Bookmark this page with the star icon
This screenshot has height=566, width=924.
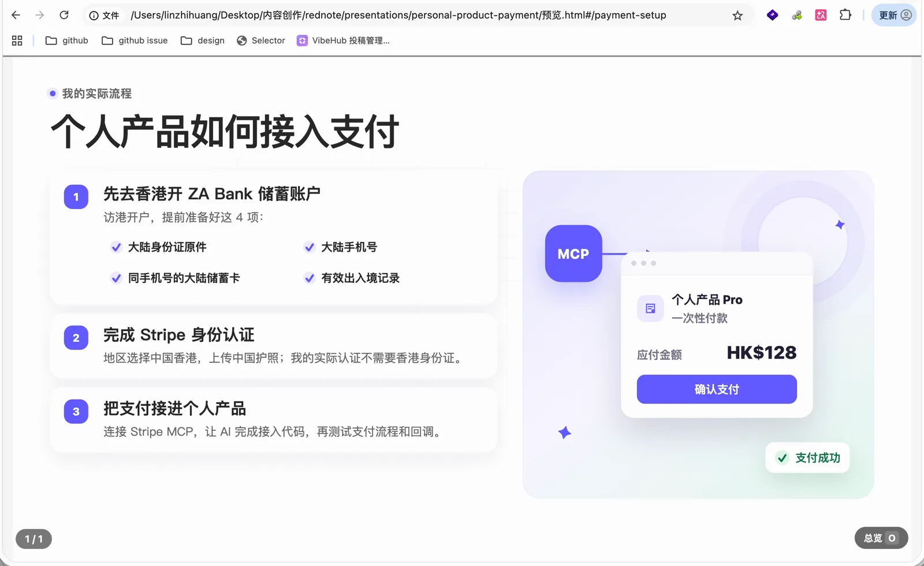pyautogui.click(x=737, y=16)
